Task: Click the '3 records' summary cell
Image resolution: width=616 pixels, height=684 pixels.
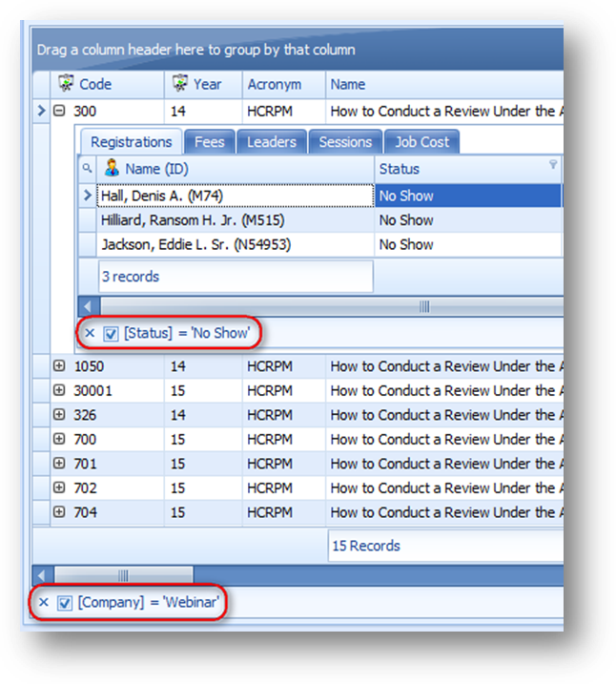Action: point(236,277)
